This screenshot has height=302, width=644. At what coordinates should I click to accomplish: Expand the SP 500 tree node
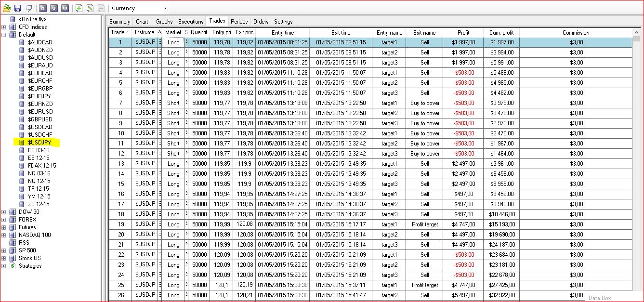click(4, 250)
